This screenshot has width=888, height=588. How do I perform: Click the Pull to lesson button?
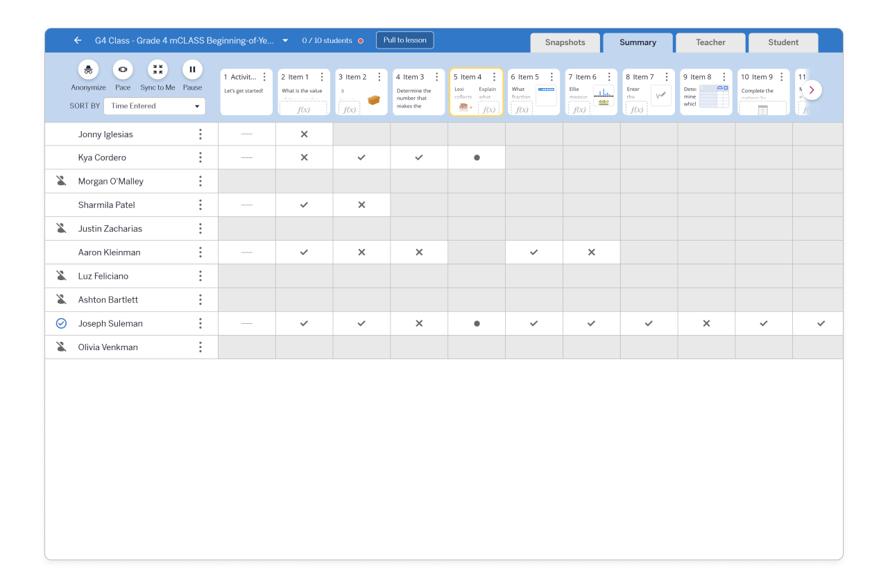coord(404,40)
